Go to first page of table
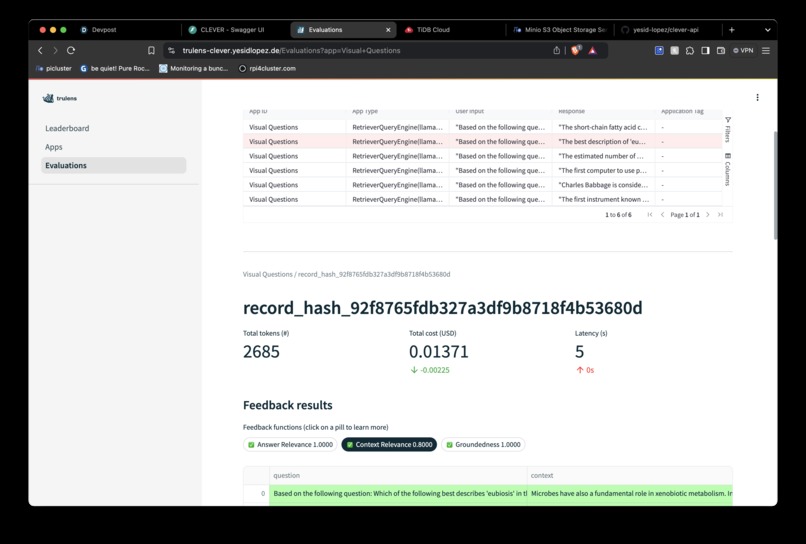The width and height of the screenshot is (806, 544). [x=650, y=214]
